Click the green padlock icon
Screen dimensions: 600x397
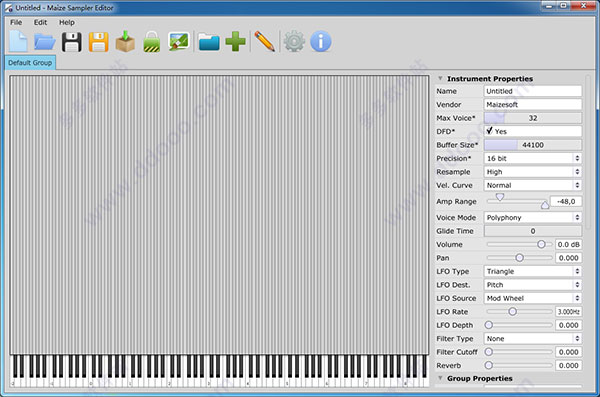(152, 42)
